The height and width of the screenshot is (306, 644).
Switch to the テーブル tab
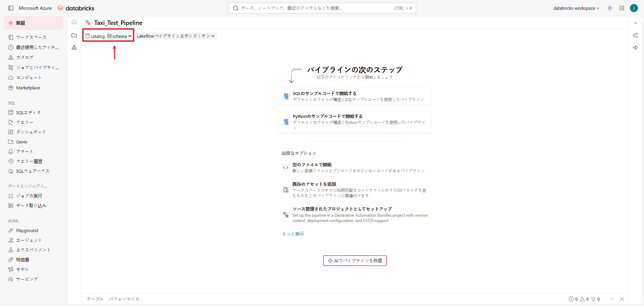(x=95, y=299)
